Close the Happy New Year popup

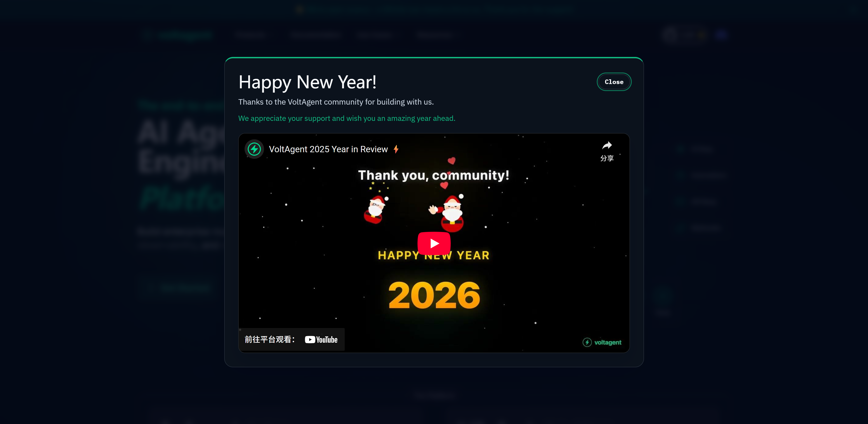click(614, 82)
